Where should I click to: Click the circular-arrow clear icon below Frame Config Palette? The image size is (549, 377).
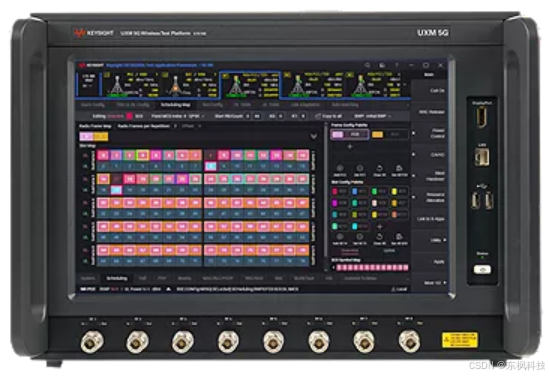coord(380,168)
